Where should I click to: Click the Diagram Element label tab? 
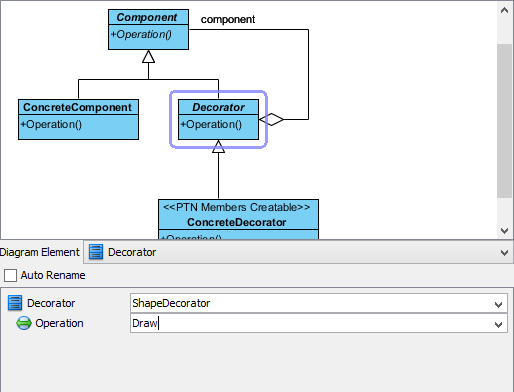39,252
